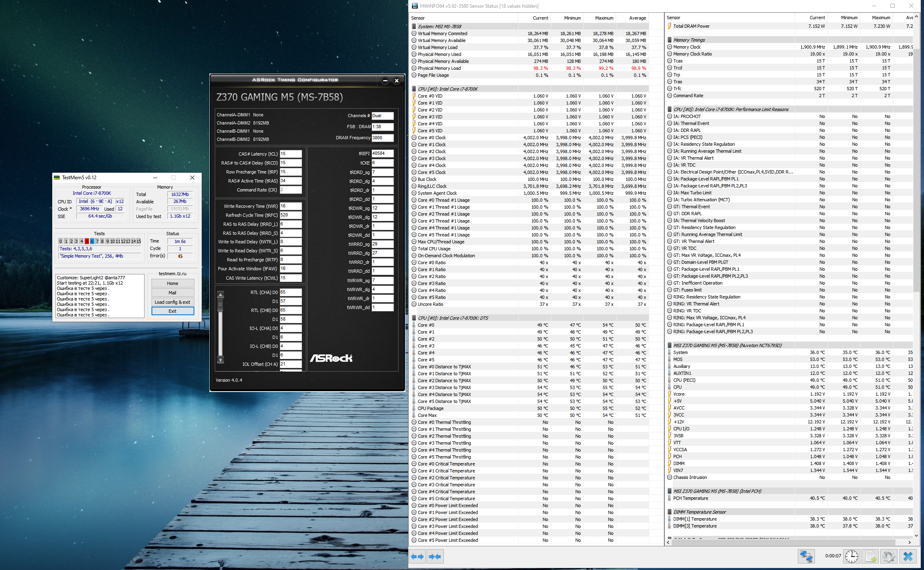Click the TestMem5 title bar icon
This screenshot has height=570, width=924.
coord(57,178)
